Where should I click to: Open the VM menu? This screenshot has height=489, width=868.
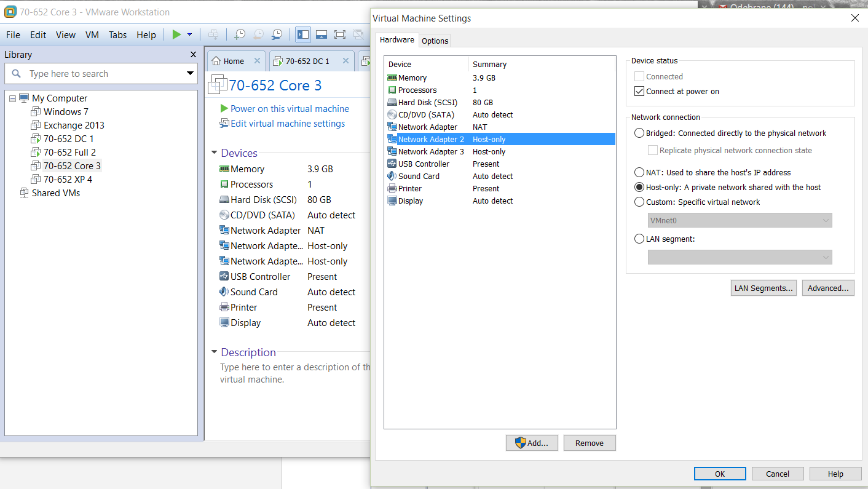point(92,35)
